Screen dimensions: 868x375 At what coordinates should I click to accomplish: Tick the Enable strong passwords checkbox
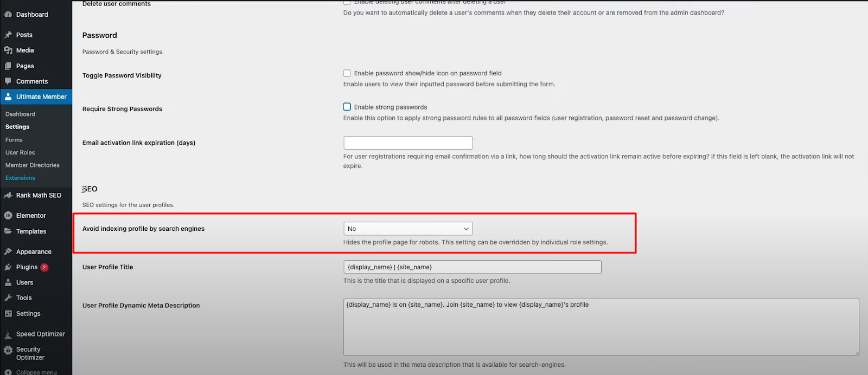coord(347,107)
